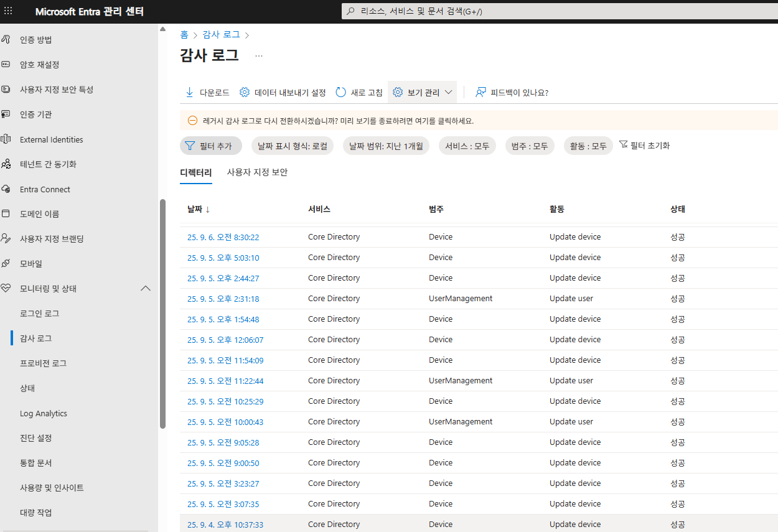Open log entry 25. 9. 6. 오전 8:30:22
This screenshot has height=532, width=778.
pyautogui.click(x=223, y=237)
